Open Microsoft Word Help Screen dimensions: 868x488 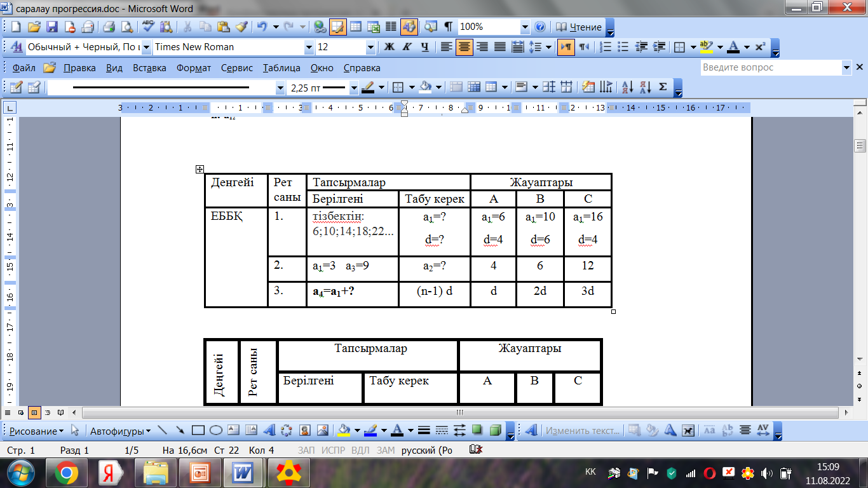[x=540, y=27]
